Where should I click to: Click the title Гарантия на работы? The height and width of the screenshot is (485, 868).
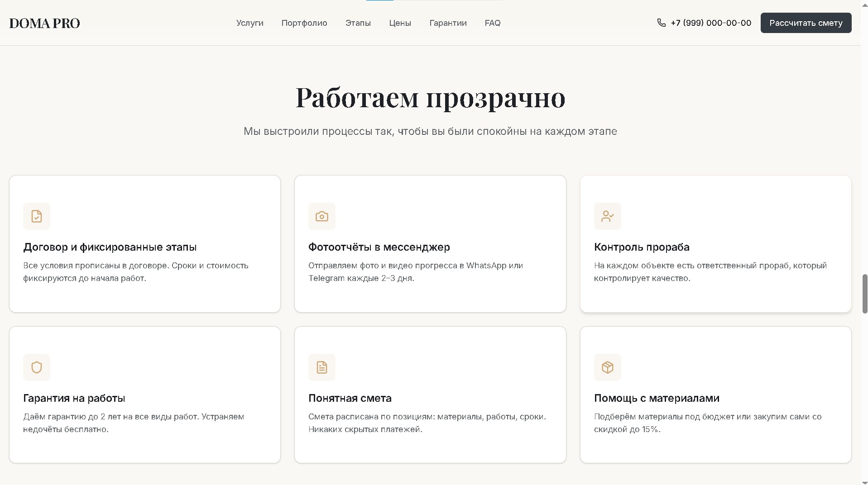point(74,398)
